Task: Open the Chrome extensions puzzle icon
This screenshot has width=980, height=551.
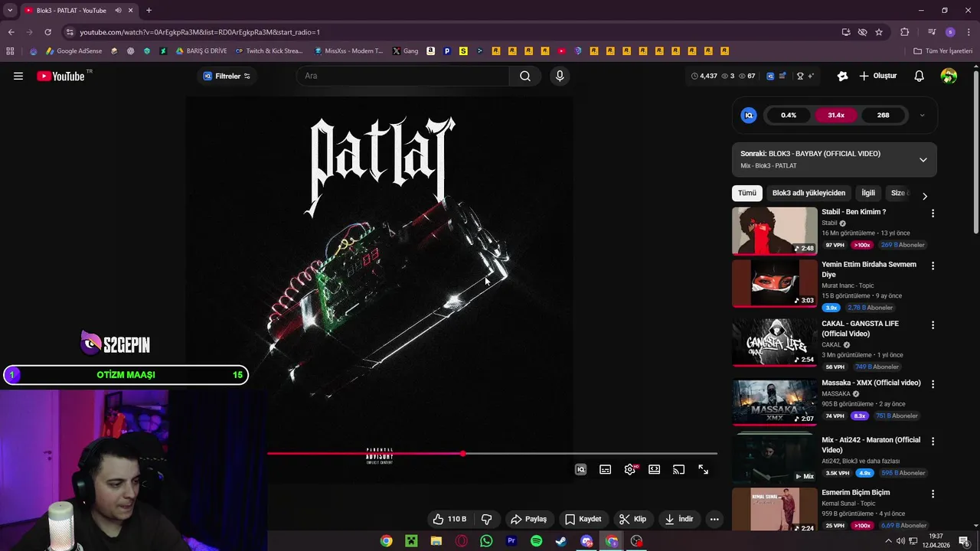Action: pyautogui.click(x=904, y=32)
